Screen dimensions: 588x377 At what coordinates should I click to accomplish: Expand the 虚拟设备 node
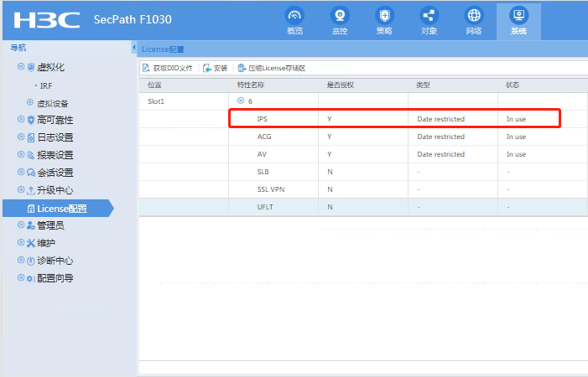click(30, 102)
